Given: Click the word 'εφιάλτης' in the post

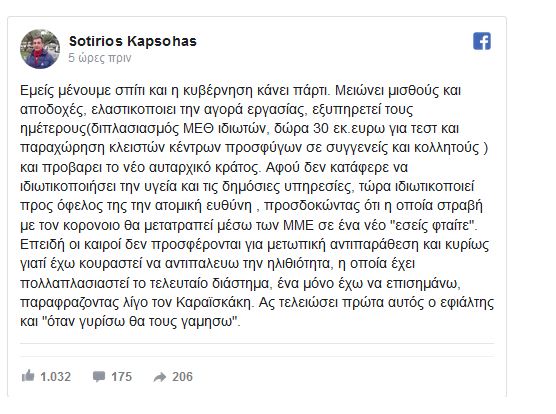Looking at the screenshot, I should (467, 302).
